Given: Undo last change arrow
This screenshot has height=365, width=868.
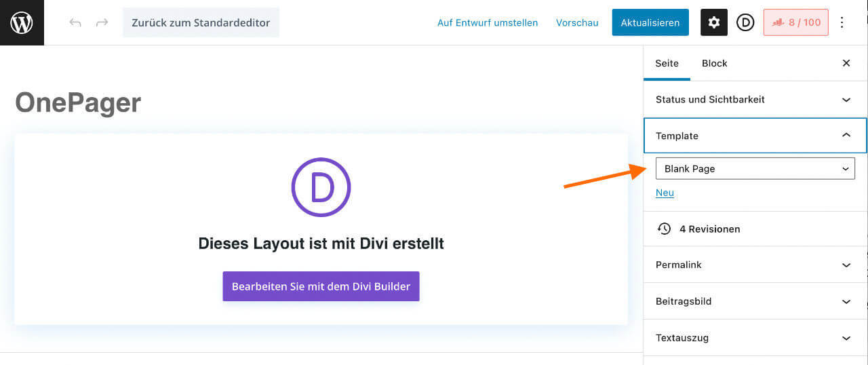Looking at the screenshot, I should 75,23.
